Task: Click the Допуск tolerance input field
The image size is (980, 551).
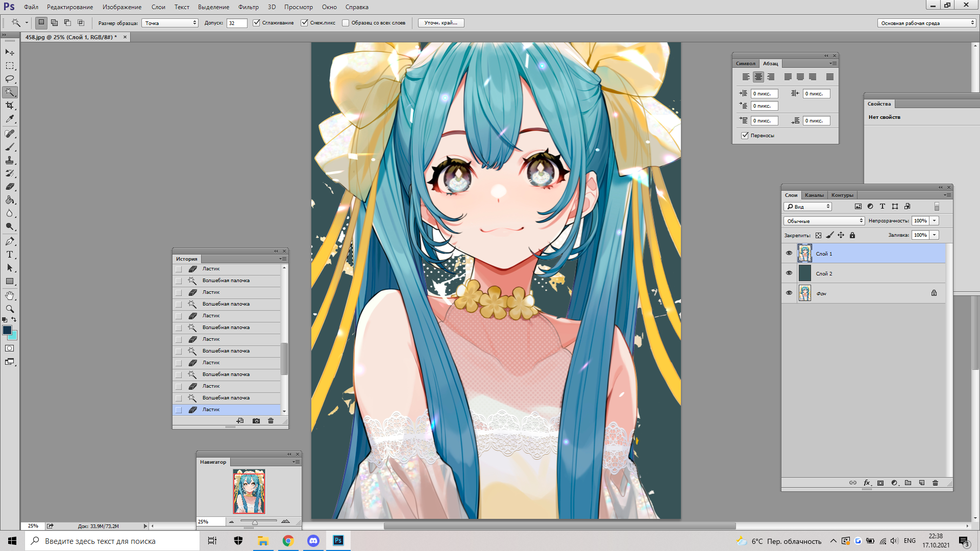Action: 237,23
